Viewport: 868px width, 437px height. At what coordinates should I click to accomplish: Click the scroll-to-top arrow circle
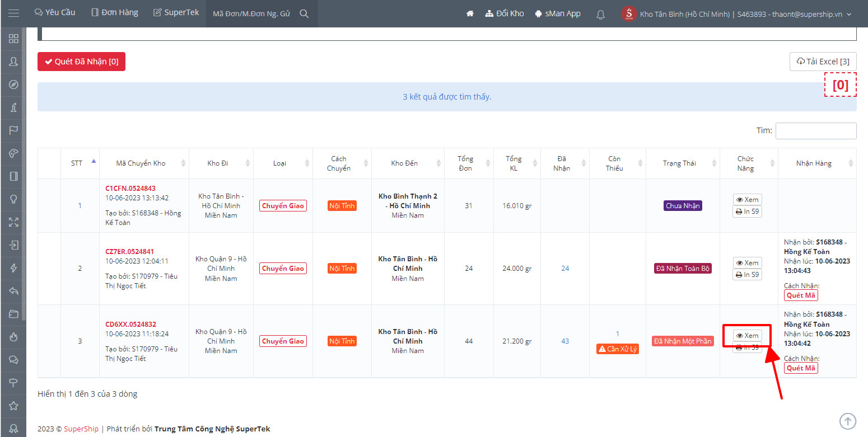[x=848, y=421]
